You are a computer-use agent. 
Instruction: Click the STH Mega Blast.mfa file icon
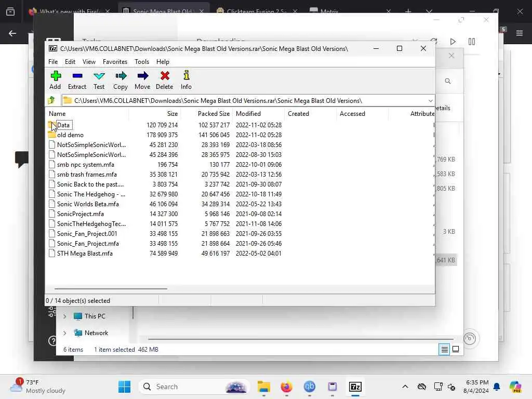tap(51, 253)
